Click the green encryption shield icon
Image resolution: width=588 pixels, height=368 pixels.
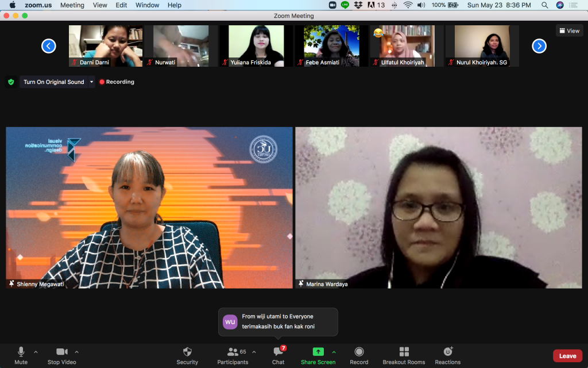tap(11, 82)
